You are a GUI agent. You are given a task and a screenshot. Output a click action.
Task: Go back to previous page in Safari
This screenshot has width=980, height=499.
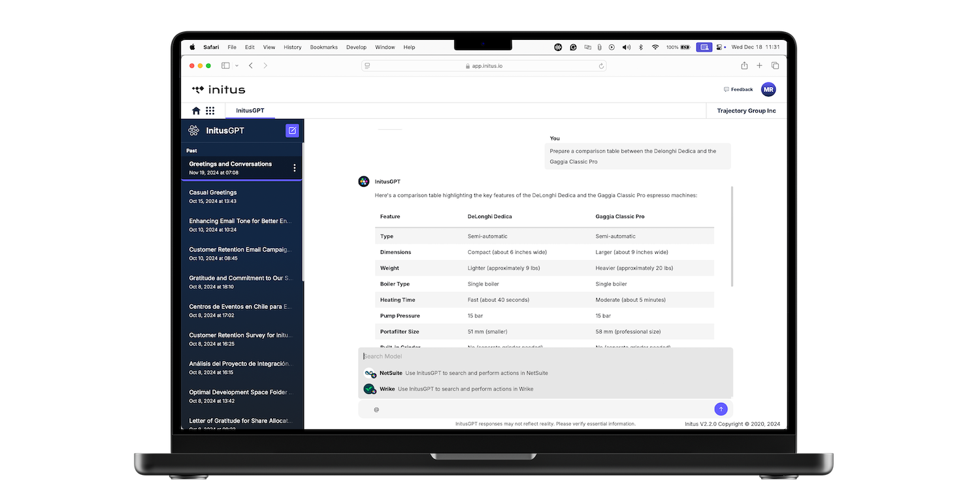click(251, 65)
